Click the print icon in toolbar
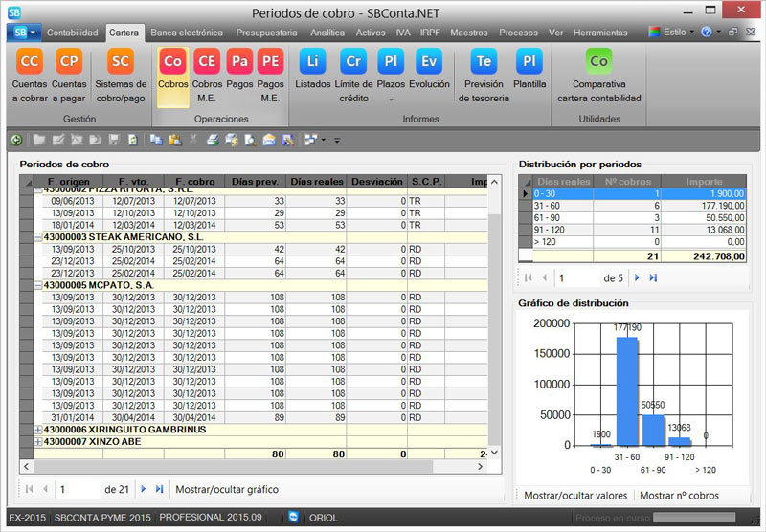This screenshot has width=766, height=532. [212, 140]
